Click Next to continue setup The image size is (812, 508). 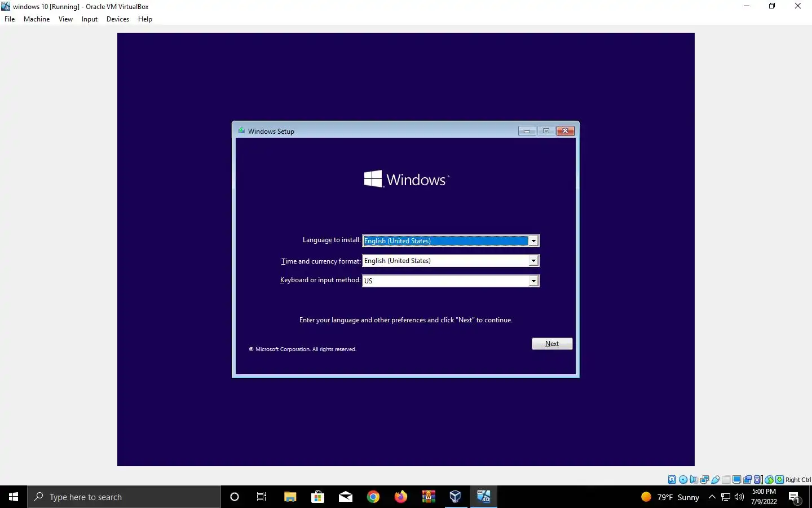(552, 344)
